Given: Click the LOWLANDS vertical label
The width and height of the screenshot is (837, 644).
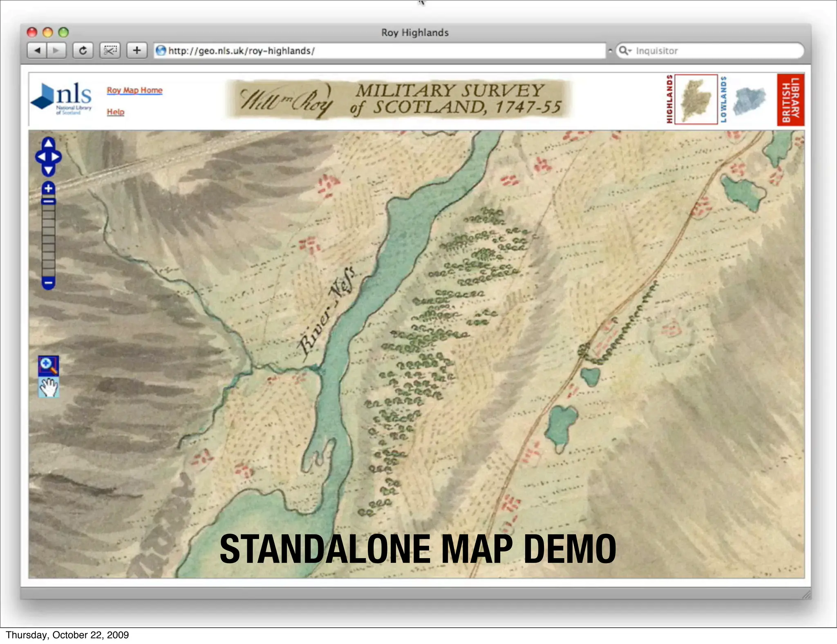Looking at the screenshot, I should (724, 99).
